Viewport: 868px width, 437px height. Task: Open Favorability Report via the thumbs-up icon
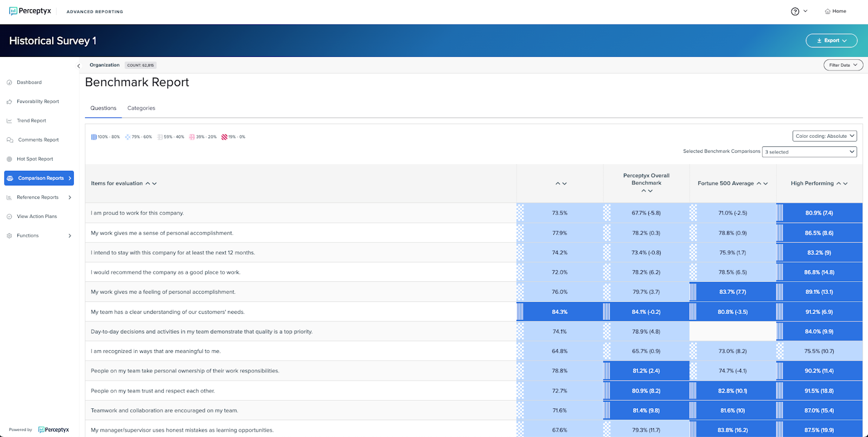coord(9,102)
